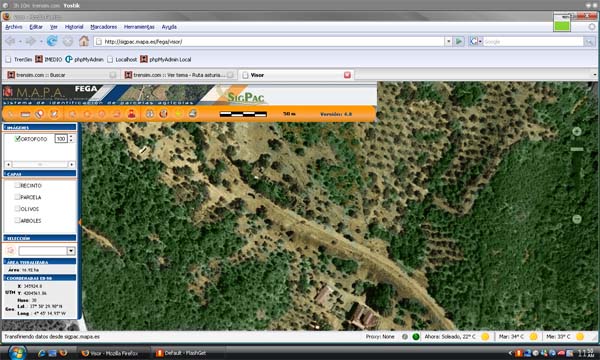Zoom out with the map minus button
This screenshot has width=600, height=360.
tap(577, 219)
